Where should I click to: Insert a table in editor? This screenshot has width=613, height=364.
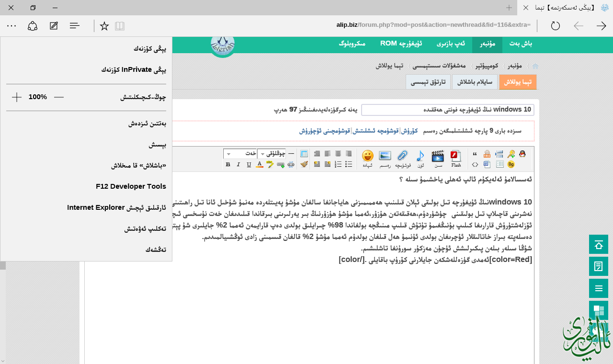point(304,154)
